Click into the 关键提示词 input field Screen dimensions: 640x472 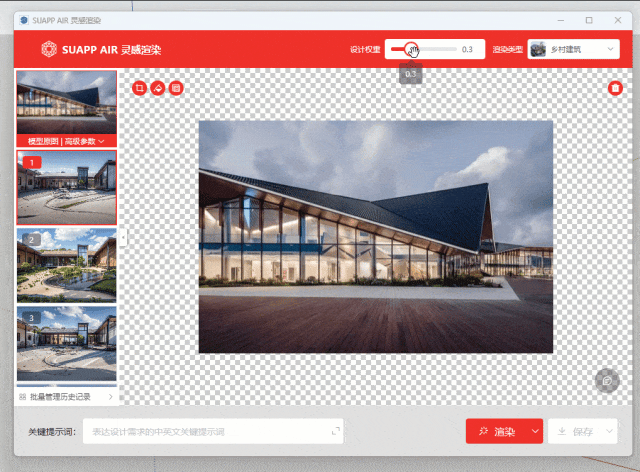[x=213, y=431]
